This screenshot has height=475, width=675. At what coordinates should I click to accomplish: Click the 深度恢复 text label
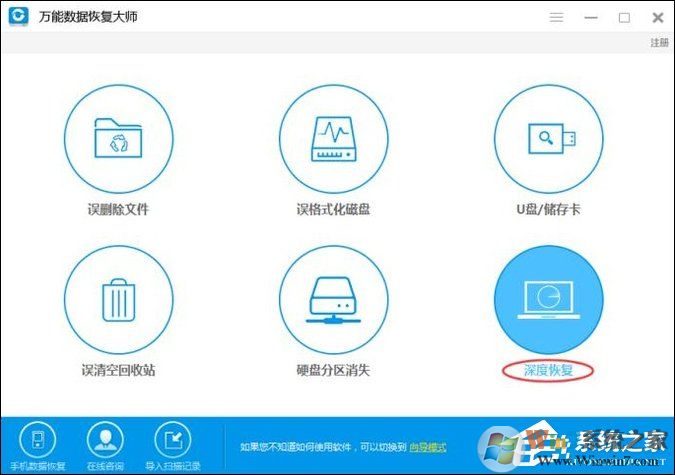tap(551, 370)
